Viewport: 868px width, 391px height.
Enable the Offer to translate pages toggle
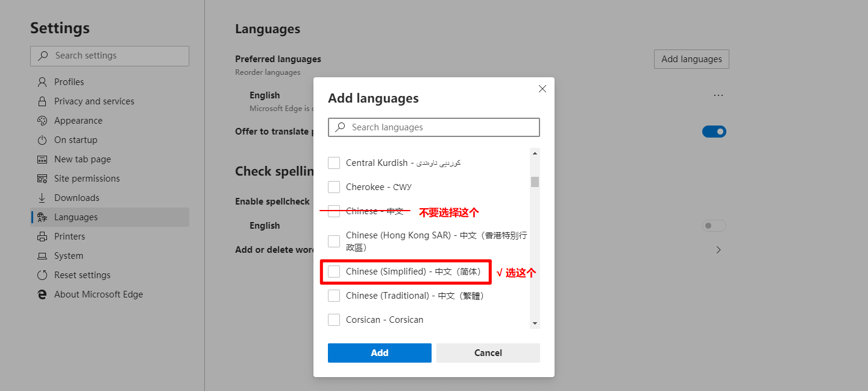[714, 131]
